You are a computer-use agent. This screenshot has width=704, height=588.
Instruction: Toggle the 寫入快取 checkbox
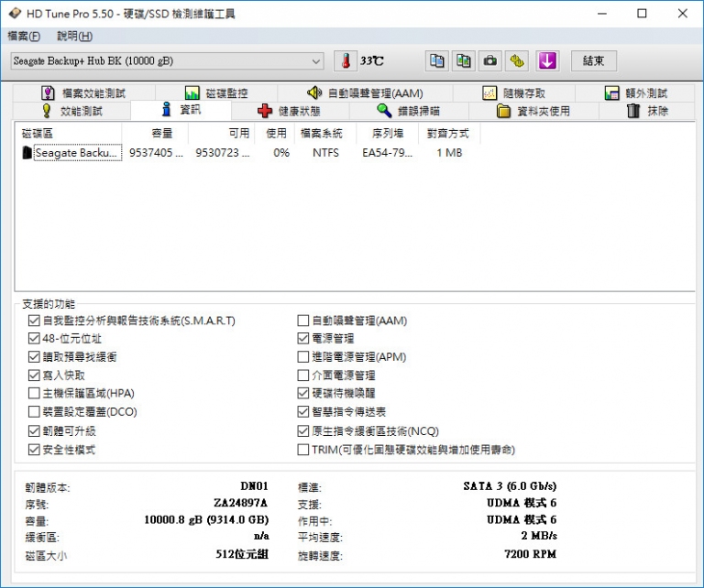pos(34,375)
